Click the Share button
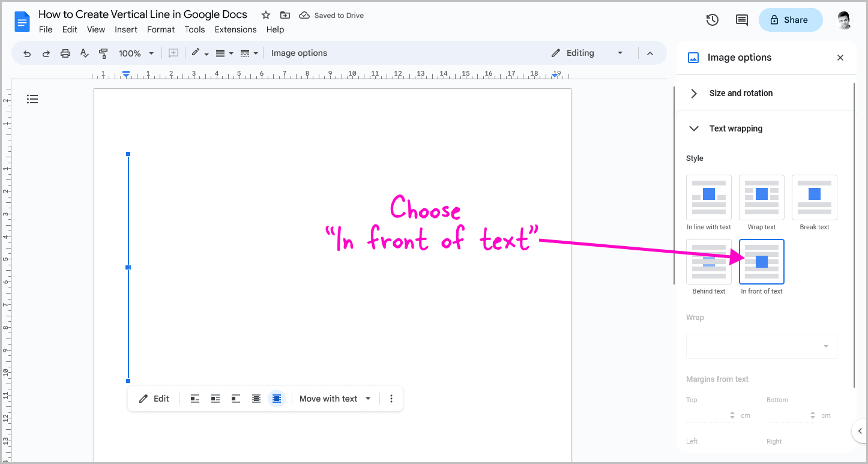This screenshot has height=464, width=868. click(791, 20)
